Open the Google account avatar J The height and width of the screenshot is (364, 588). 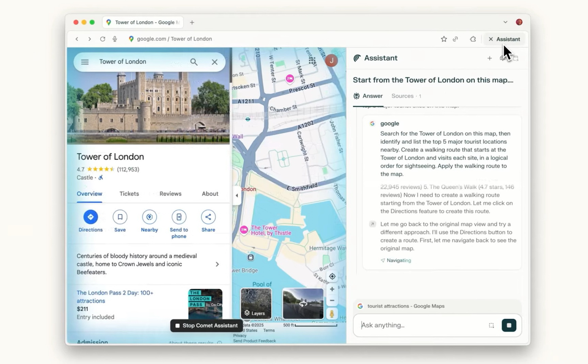[331, 61]
